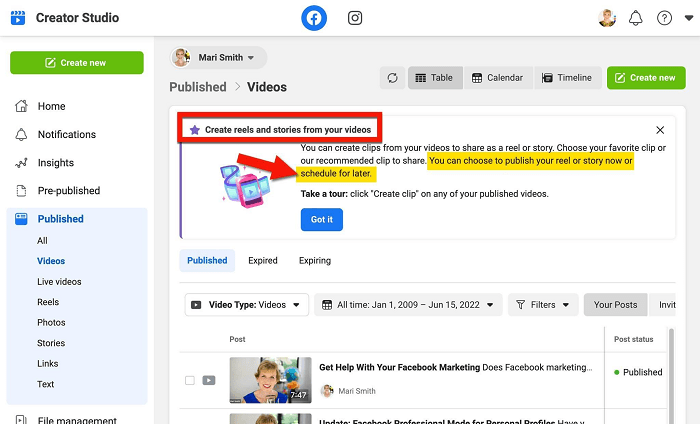The image size is (700, 424).
Task: Select Published section in the sidebar
Action: 61,219
